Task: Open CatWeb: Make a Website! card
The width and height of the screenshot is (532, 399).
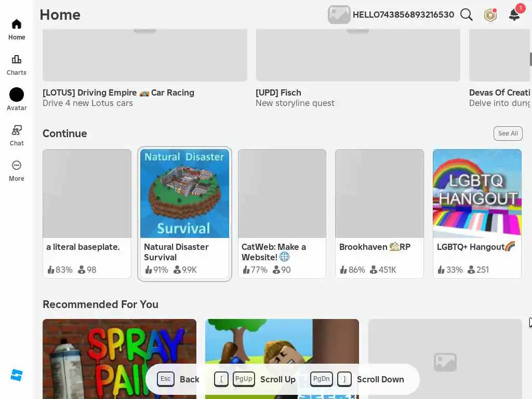Action: (282, 214)
